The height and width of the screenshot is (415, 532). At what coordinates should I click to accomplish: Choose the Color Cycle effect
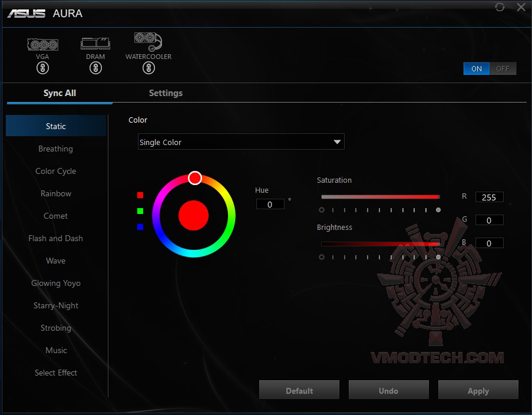(x=56, y=171)
